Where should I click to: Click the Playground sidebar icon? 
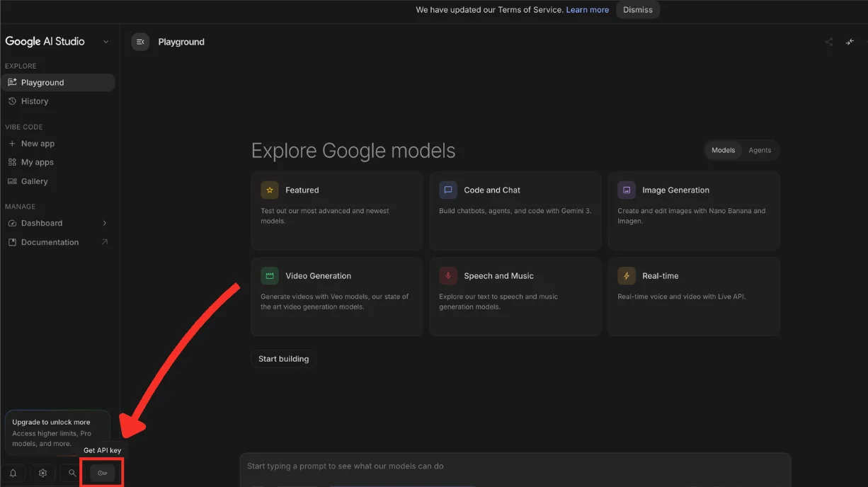tap(12, 82)
